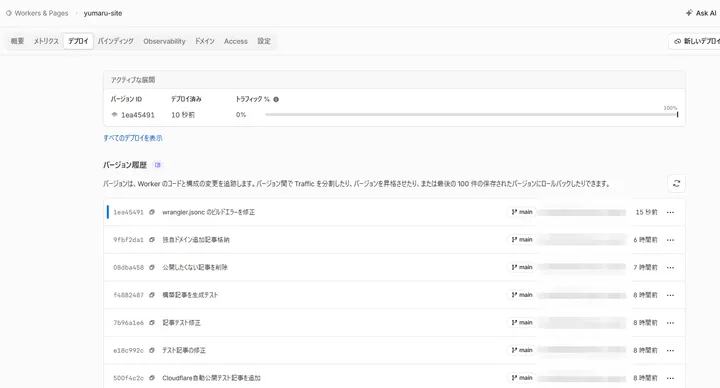Open actions menu for 7b96a1e6 row
The image size is (720, 388).
(670, 323)
